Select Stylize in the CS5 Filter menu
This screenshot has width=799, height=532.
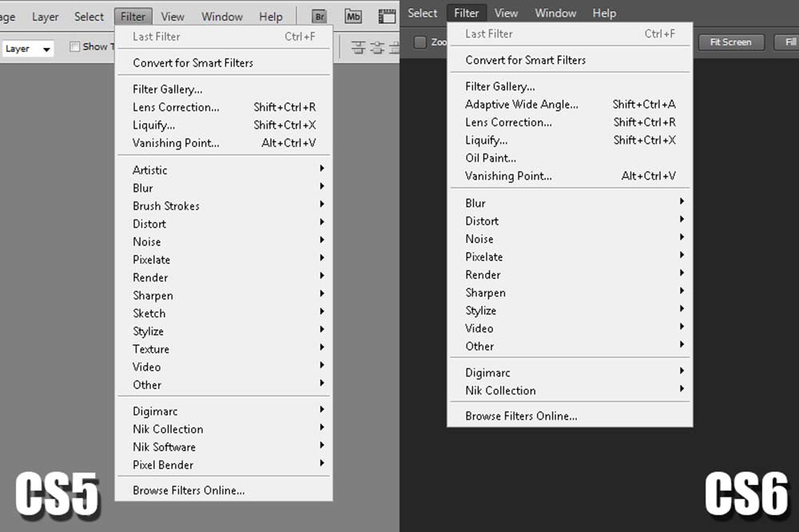click(x=225, y=331)
